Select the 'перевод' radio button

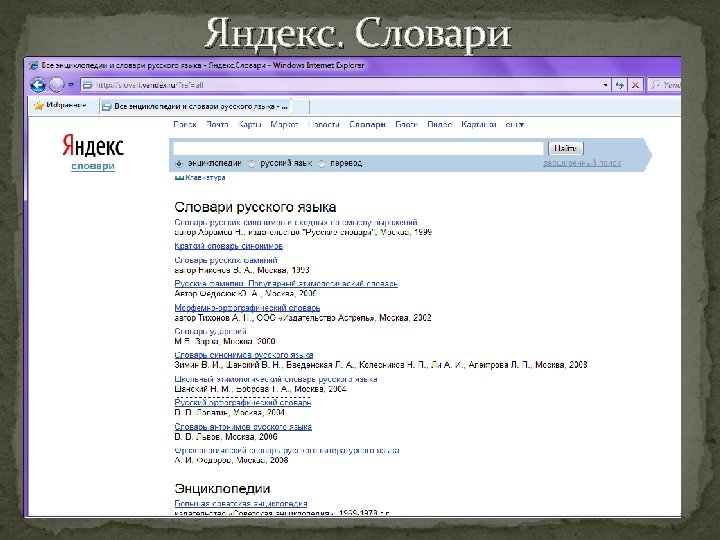point(322,163)
